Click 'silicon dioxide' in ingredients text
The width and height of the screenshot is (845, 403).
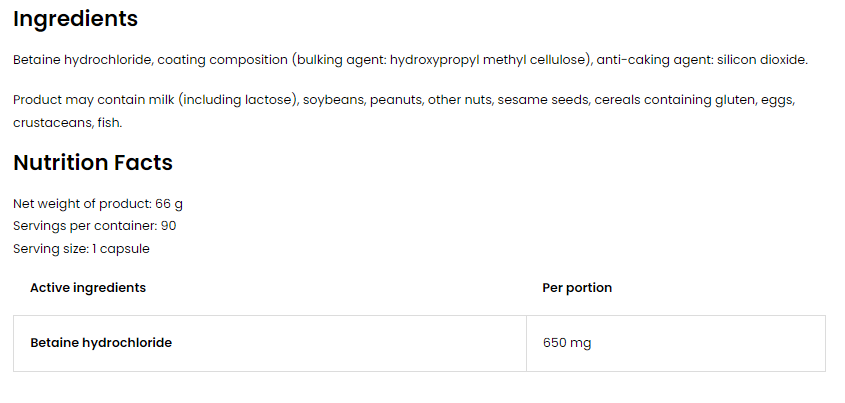tap(763, 60)
